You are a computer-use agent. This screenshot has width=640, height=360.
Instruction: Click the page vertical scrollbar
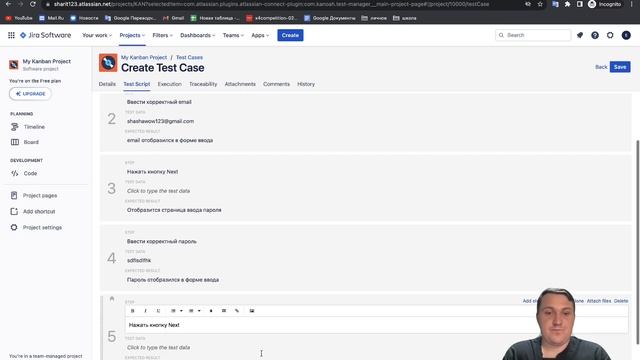point(638,243)
